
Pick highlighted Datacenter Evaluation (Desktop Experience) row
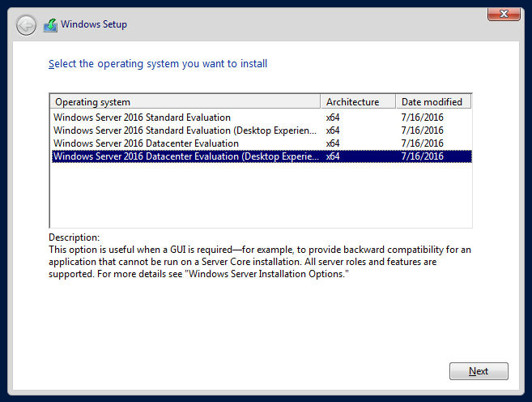click(185, 156)
